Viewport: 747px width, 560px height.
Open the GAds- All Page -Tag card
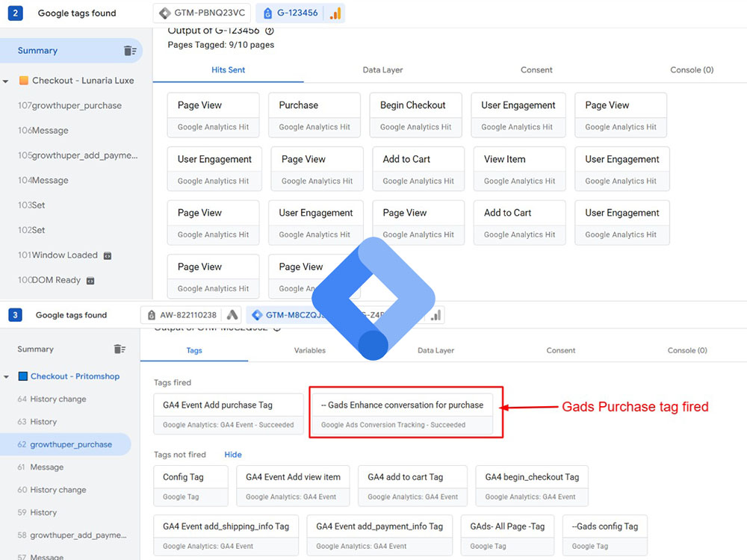(x=507, y=535)
